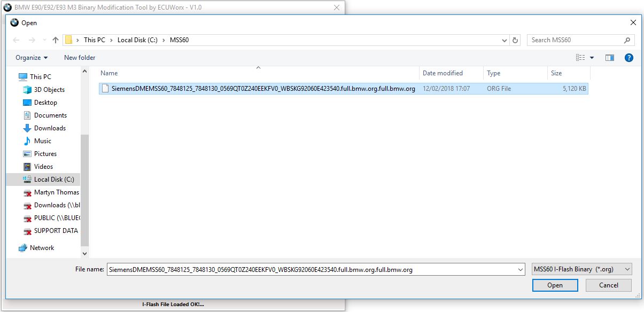The width and height of the screenshot is (644, 312).
Task: Click the search magnifier icon
Action: point(627,40)
